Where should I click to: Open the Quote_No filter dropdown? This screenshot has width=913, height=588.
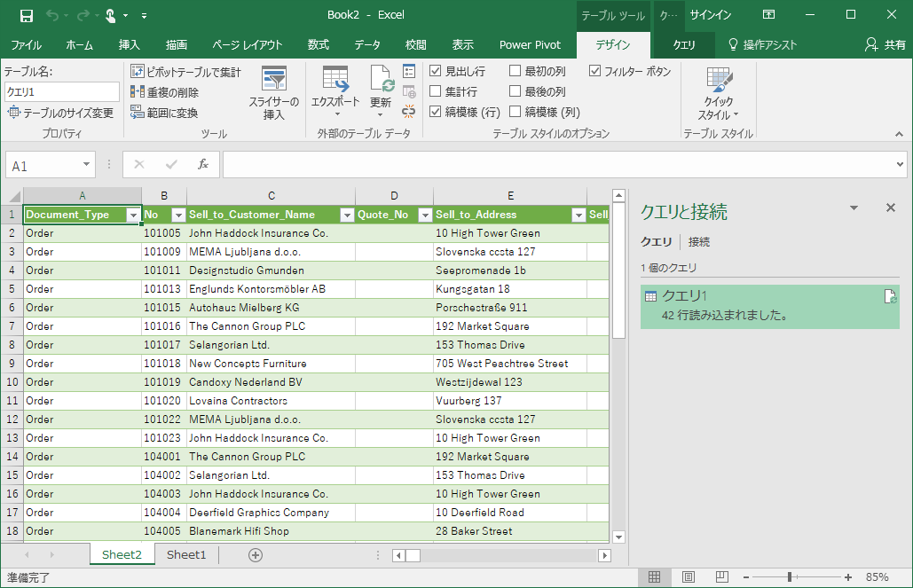coord(425,215)
